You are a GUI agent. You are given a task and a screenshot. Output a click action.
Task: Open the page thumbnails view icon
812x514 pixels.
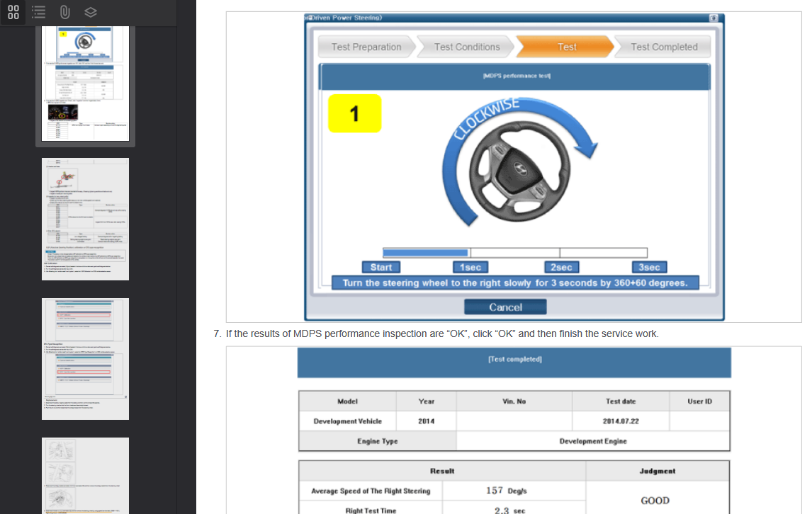click(13, 12)
